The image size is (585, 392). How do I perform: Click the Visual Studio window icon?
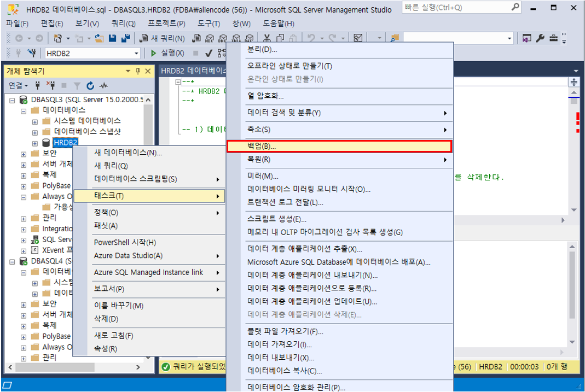point(527,38)
